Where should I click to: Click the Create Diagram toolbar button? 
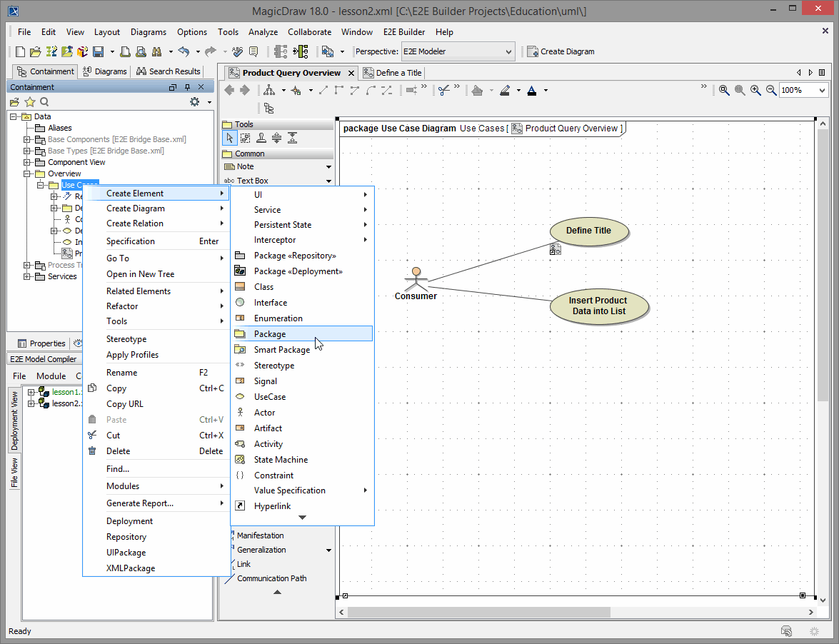[x=561, y=51]
